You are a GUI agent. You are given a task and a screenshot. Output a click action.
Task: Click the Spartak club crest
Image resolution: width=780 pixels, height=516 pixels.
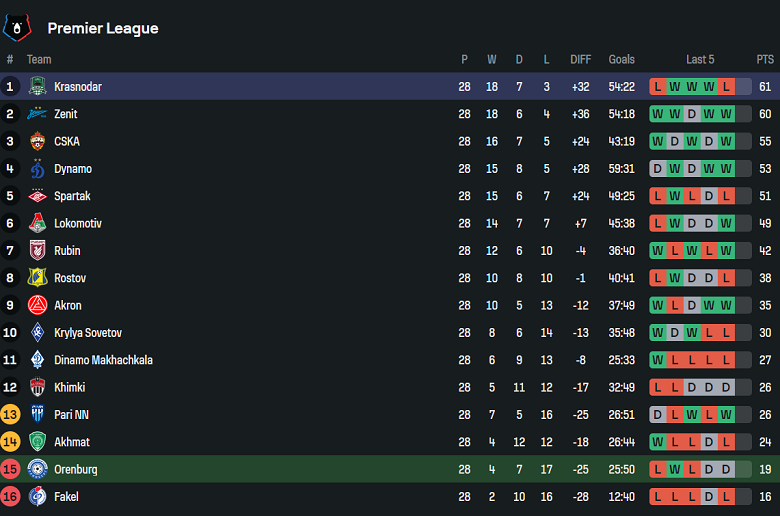click(37, 196)
